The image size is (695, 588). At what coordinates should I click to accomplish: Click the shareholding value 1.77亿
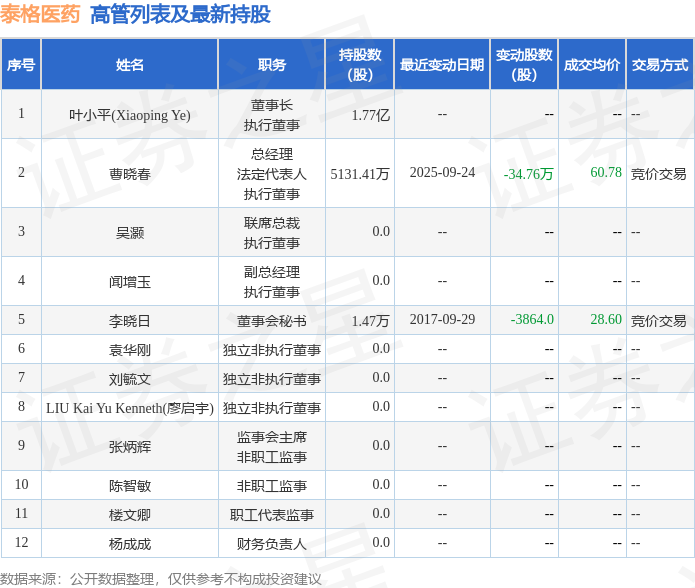[371, 115]
